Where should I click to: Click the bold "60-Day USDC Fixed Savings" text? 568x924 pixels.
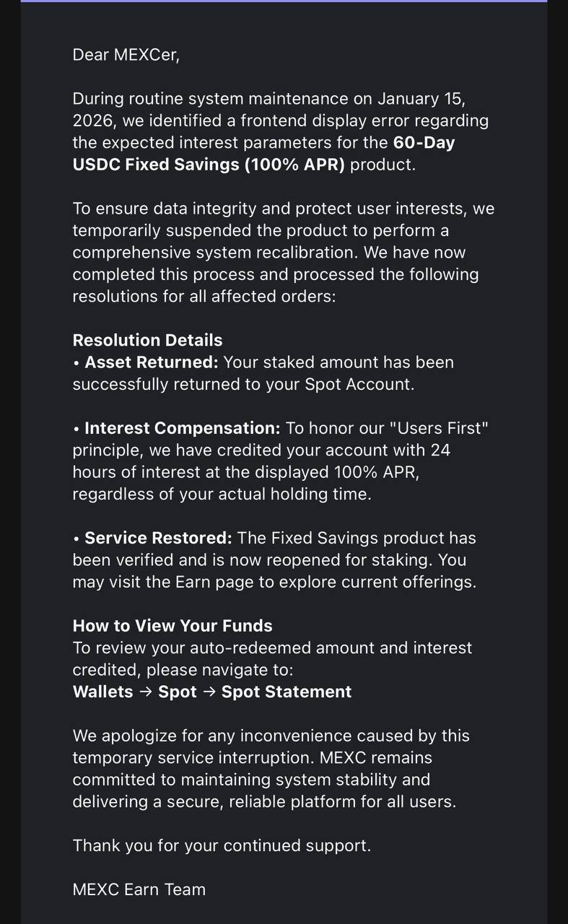(264, 153)
